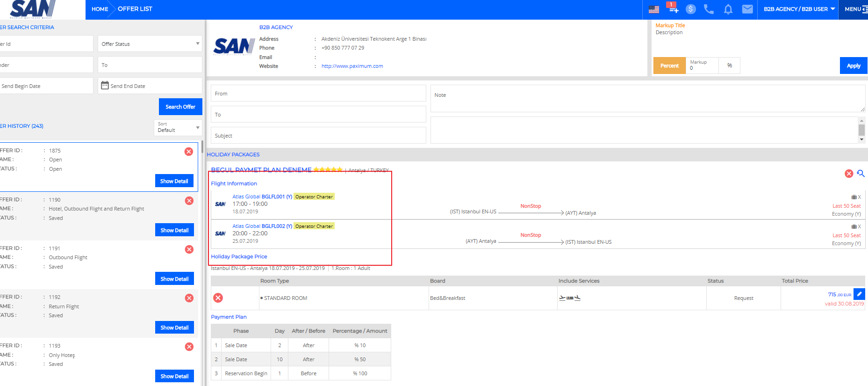
Task: Expand the B2B AGENCY / B2B USER menu
Action: click(799, 9)
